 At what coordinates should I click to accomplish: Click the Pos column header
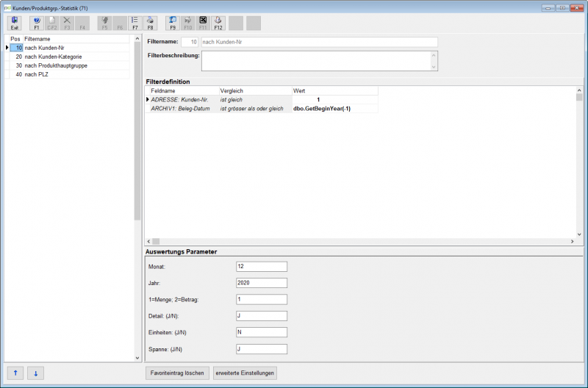click(x=15, y=39)
